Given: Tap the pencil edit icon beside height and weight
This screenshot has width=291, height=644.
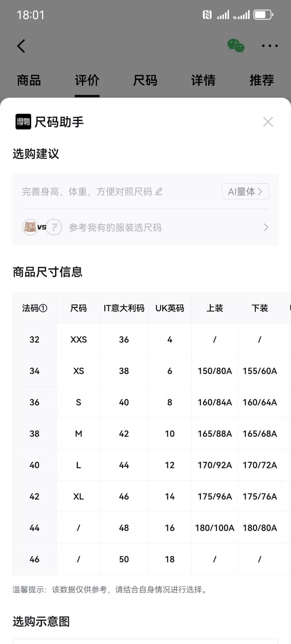Looking at the screenshot, I should 159,192.
